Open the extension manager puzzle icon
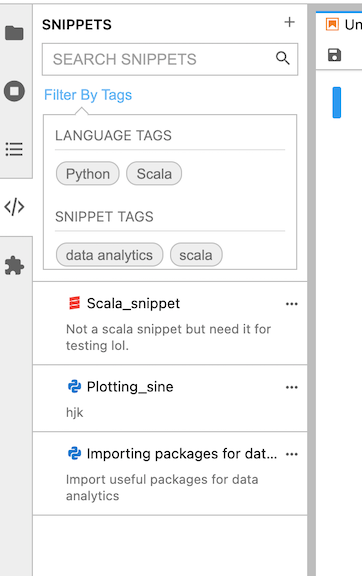This screenshot has height=576, width=362. (x=14, y=266)
